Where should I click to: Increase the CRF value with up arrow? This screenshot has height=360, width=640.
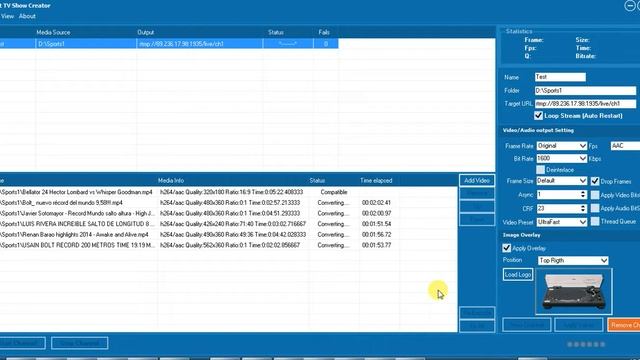tap(583, 206)
